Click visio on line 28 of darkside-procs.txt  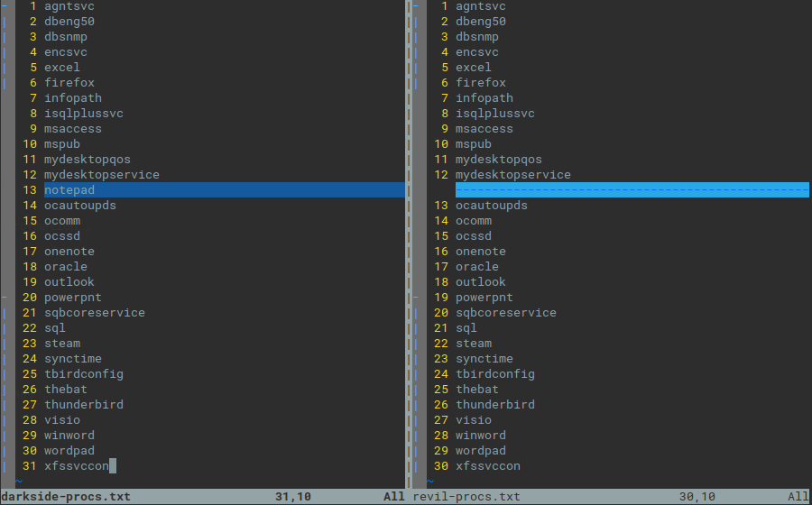click(62, 419)
